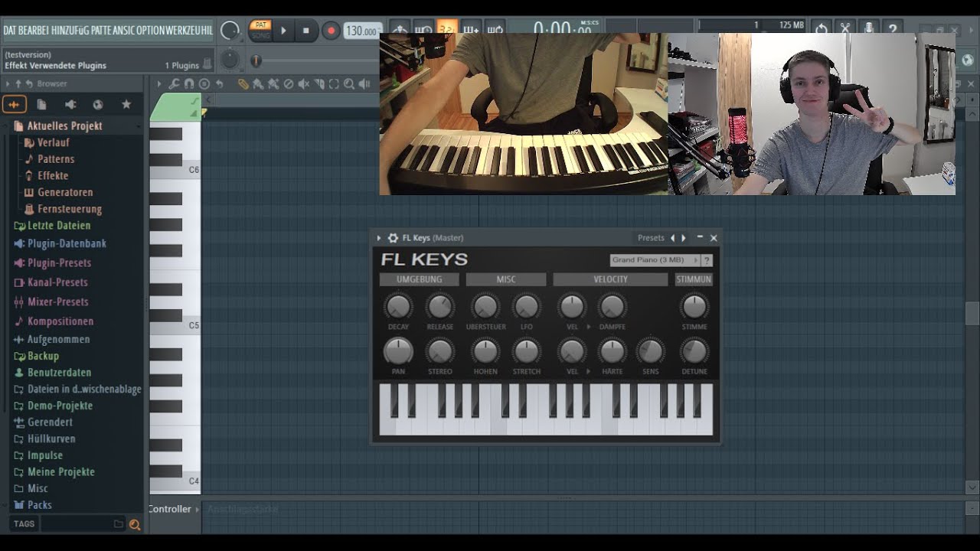Viewport: 980px width, 551px height.
Task: Open the HINZUFüG menu
Action: click(70, 31)
